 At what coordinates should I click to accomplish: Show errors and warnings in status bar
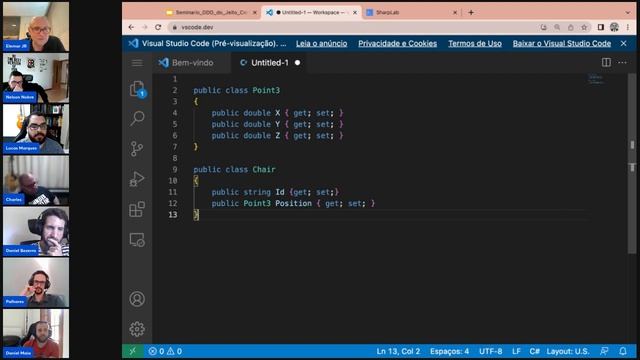[x=165, y=351]
